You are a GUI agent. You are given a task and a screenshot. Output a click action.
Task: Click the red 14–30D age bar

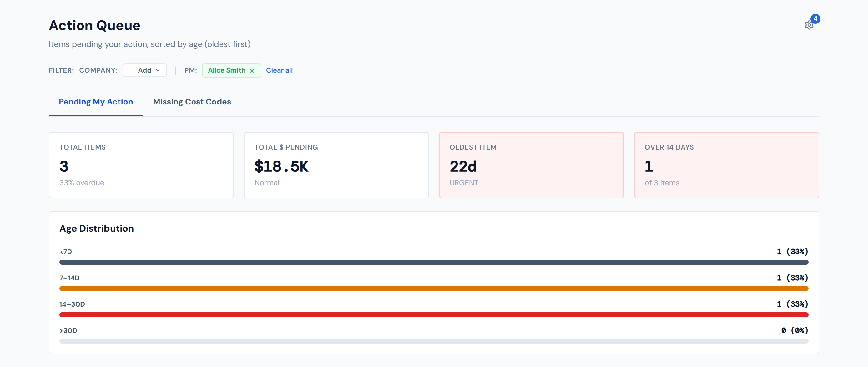point(434,315)
